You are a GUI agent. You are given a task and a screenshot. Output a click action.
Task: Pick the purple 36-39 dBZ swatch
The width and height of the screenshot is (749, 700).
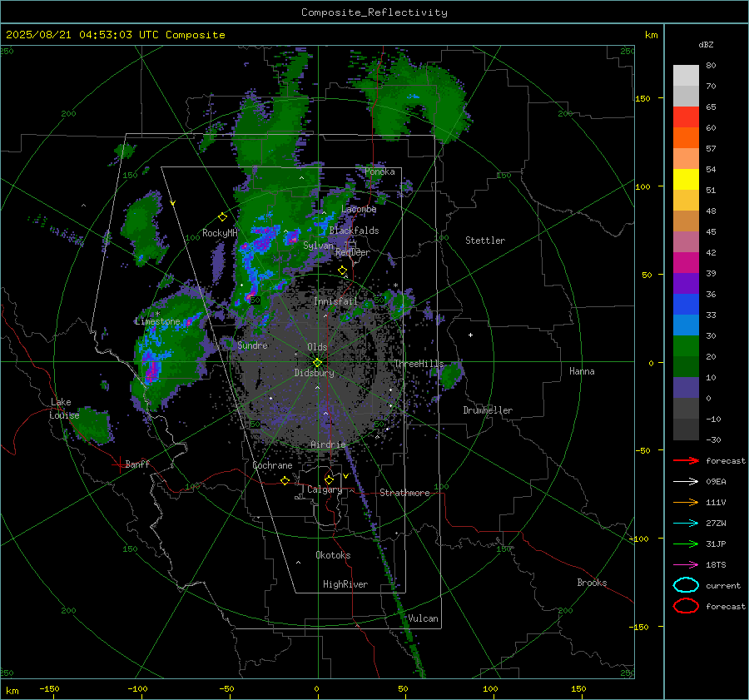coord(686,283)
